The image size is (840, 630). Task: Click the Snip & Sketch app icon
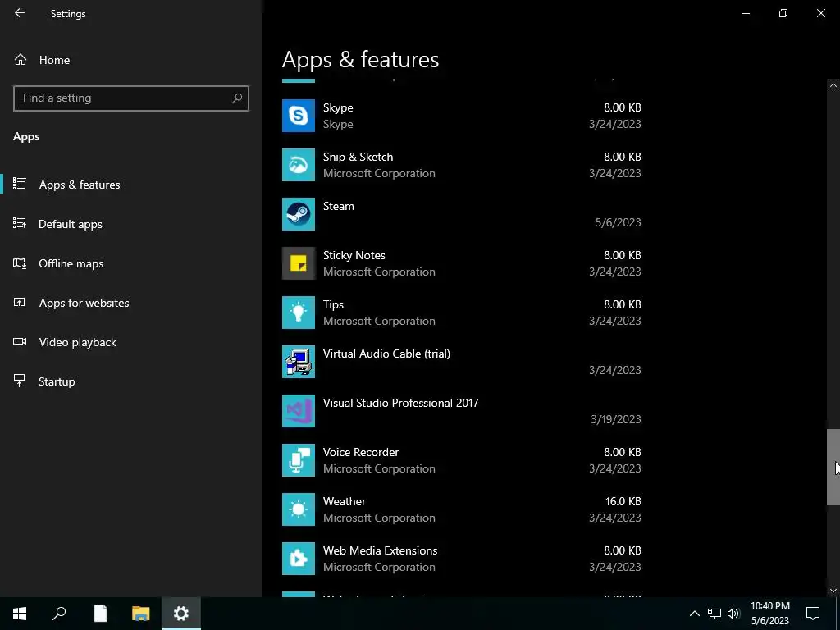pos(299,165)
